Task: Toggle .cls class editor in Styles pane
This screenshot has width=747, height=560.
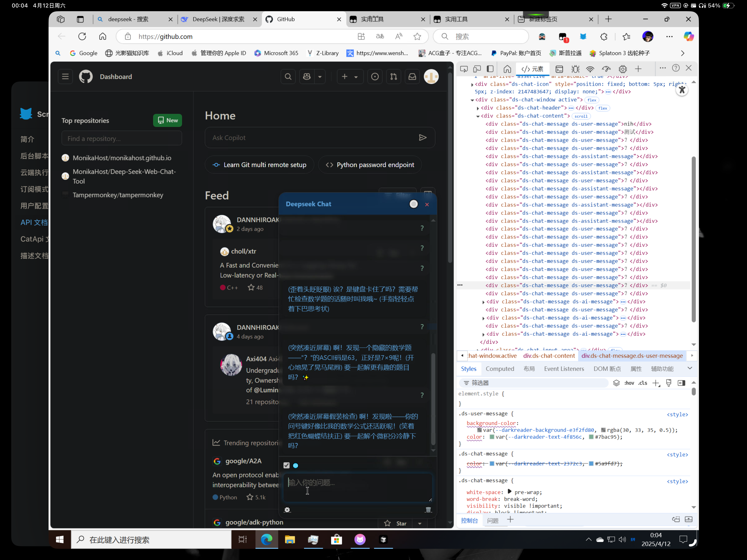Action: point(642,383)
